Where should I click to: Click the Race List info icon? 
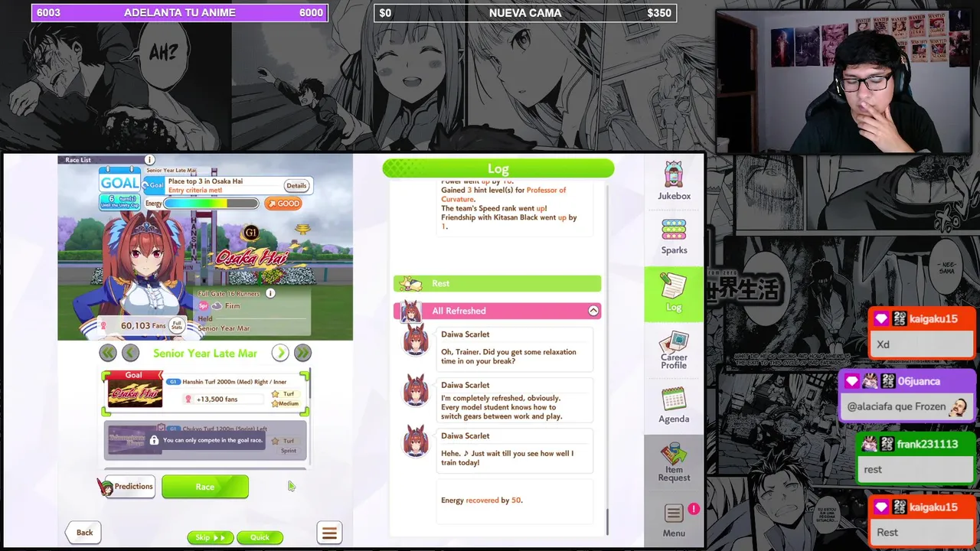coord(149,160)
